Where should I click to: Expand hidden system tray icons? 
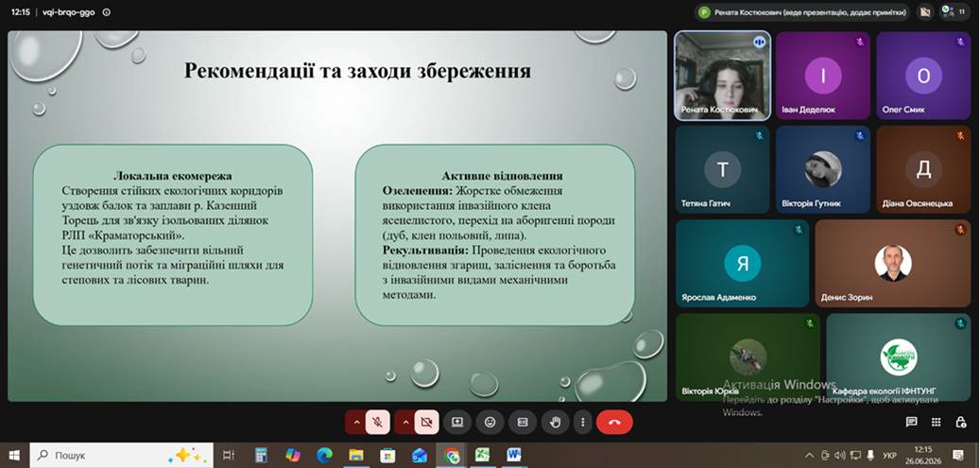click(809, 455)
